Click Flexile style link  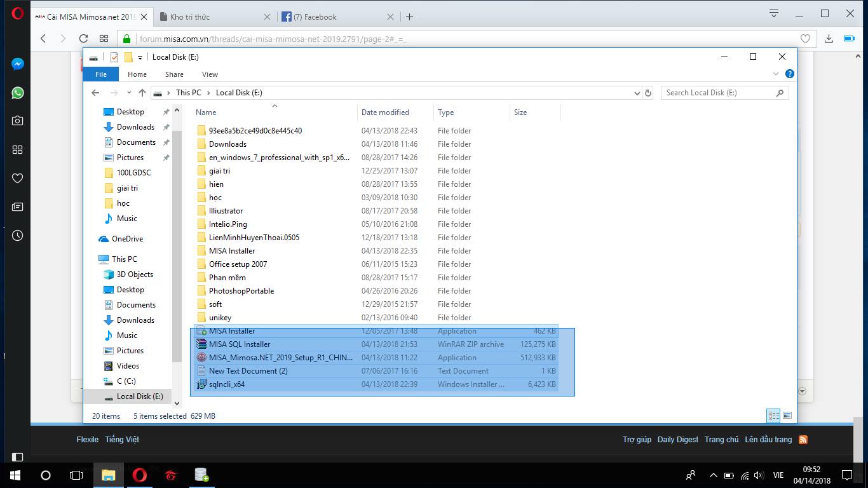pyautogui.click(x=88, y=440)
